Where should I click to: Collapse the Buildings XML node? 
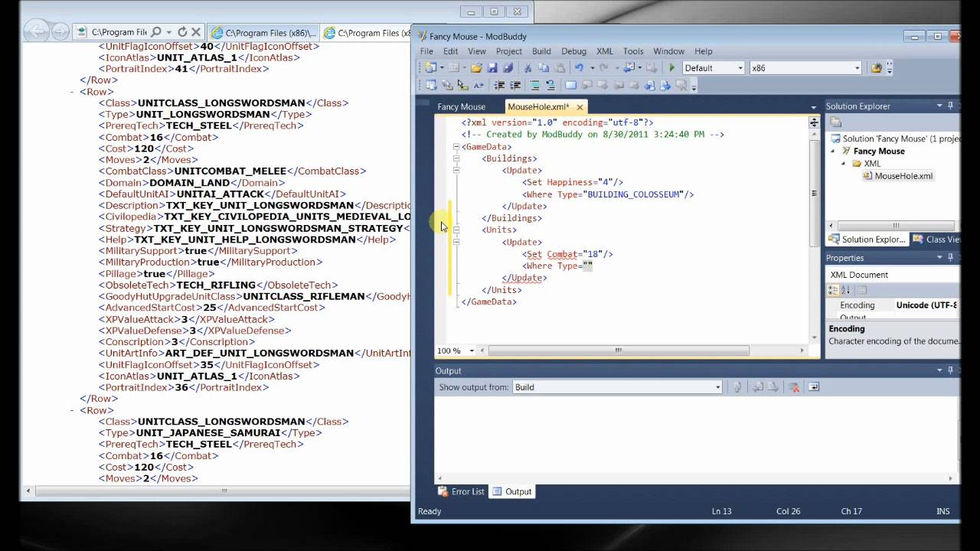click(x=456, y=158)
